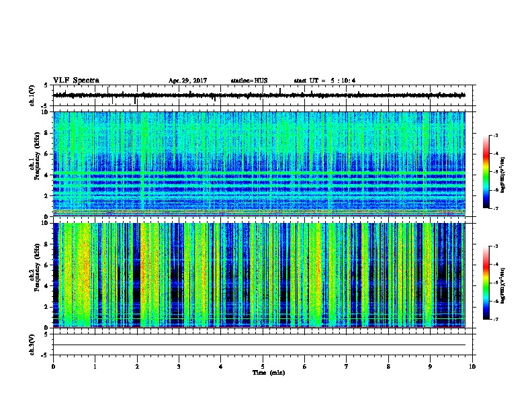The image size is (532, 411).
Task: Click the color scale bar beside ch.2 spectrogram
Action: click(486, 283)
